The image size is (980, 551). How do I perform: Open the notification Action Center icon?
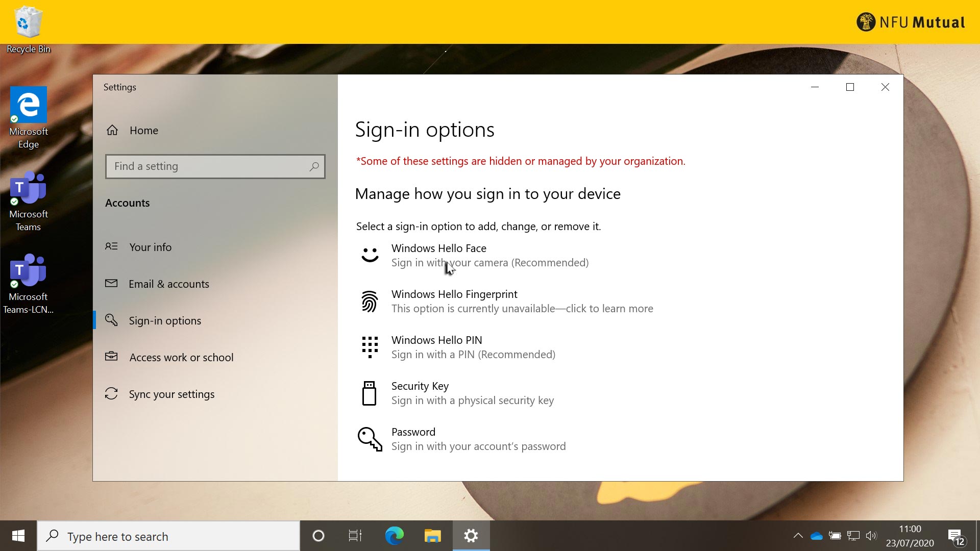955,536
